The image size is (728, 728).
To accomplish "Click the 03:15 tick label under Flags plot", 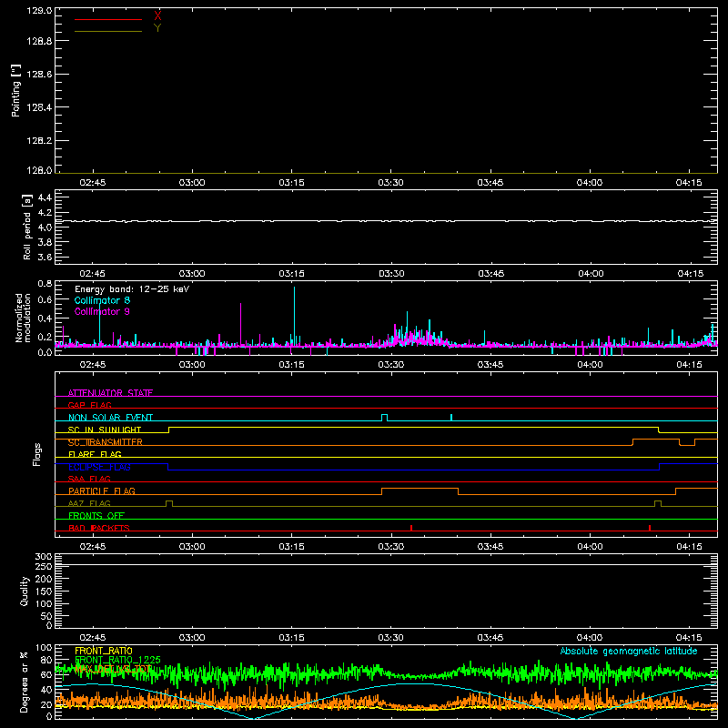I will pos(291,547).
